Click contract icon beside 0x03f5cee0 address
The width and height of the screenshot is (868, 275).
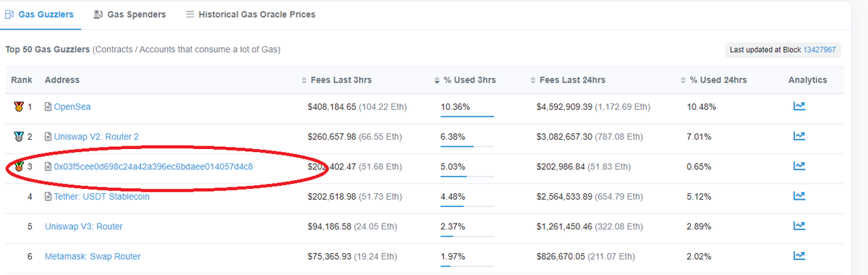tap(48, 166)
